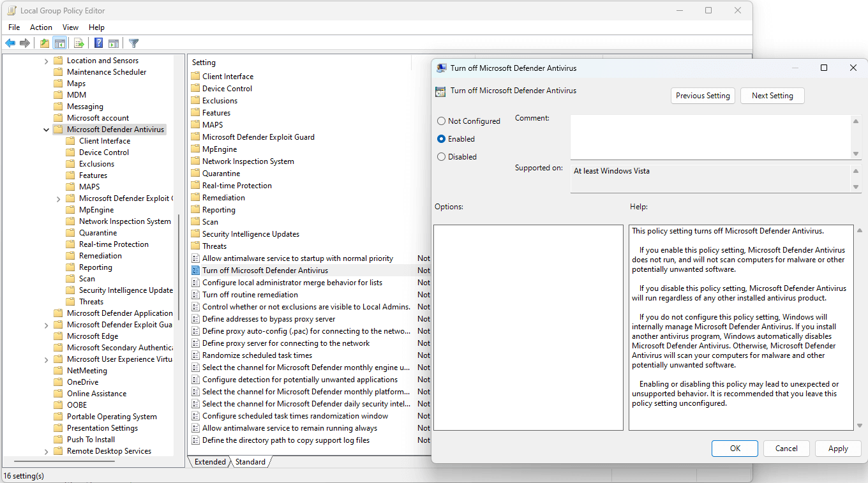This screenshot has width=868, height=483.
Task: Click OK in the policy dialog
Action: click(735, 449)
